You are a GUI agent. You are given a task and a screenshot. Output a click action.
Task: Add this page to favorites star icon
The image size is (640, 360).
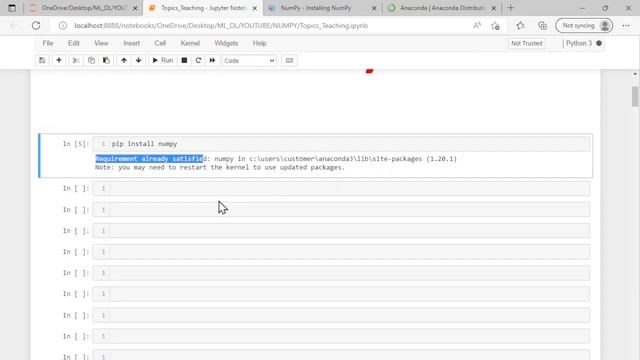tap(496, 26)
